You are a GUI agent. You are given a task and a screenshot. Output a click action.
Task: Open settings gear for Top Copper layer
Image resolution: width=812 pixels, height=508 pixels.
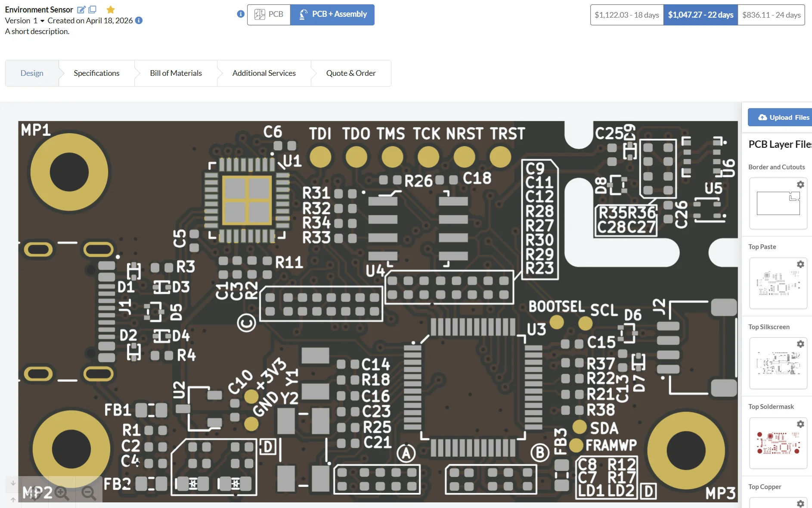click(x=800, y=504)
